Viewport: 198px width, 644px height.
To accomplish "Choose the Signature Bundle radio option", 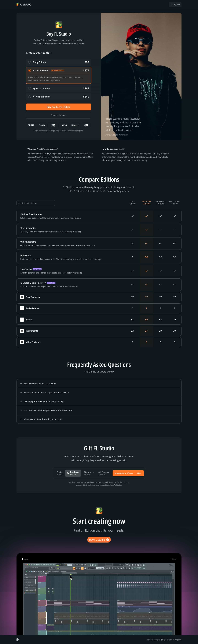I will click(x=30, y=88).
